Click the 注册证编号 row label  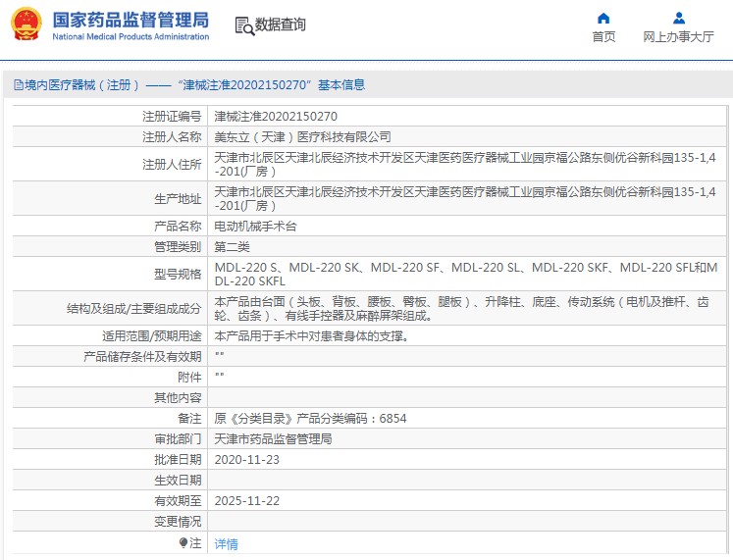172,117
